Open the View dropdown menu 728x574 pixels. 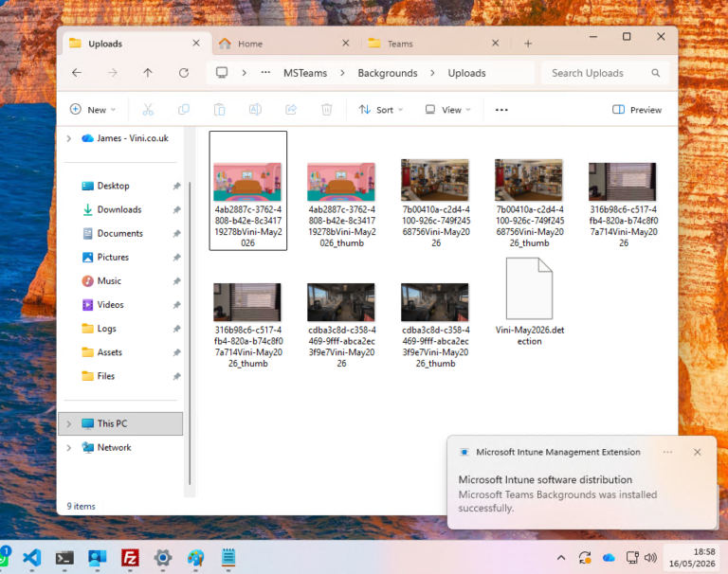coord(448,110)
